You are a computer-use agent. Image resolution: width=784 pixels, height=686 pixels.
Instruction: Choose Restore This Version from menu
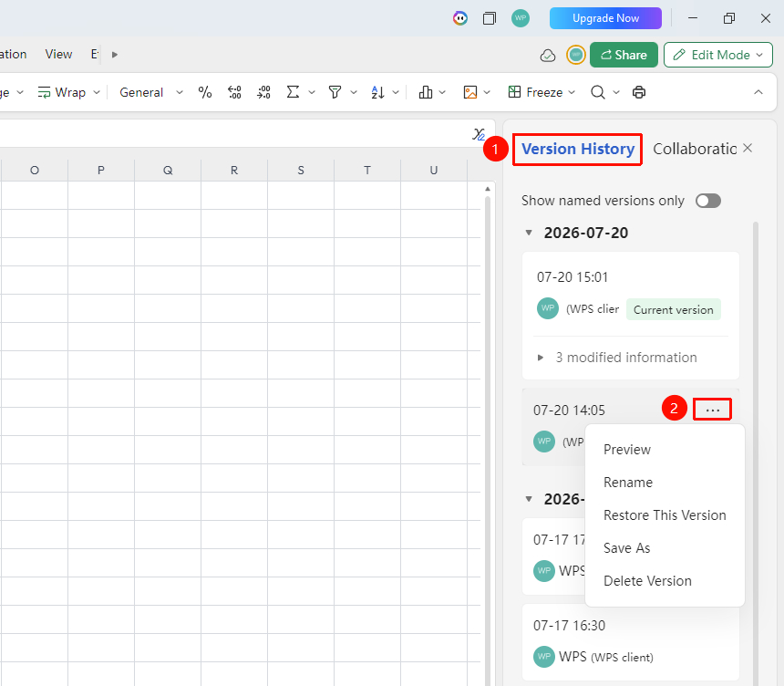665,514
